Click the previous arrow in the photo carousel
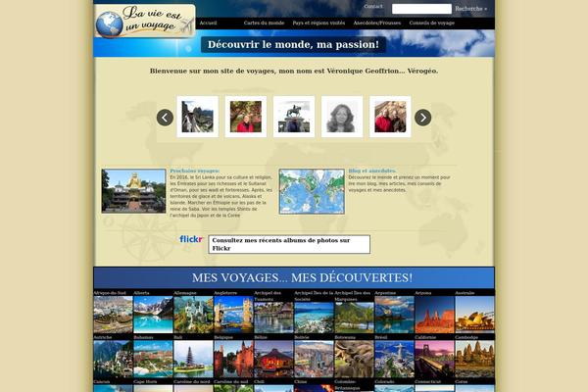 165,118
